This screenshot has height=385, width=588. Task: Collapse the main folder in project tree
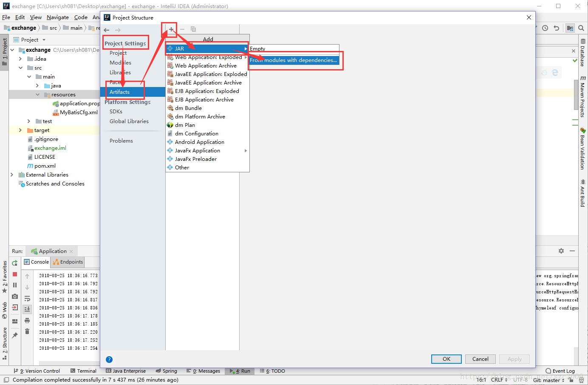coord(29,77)
